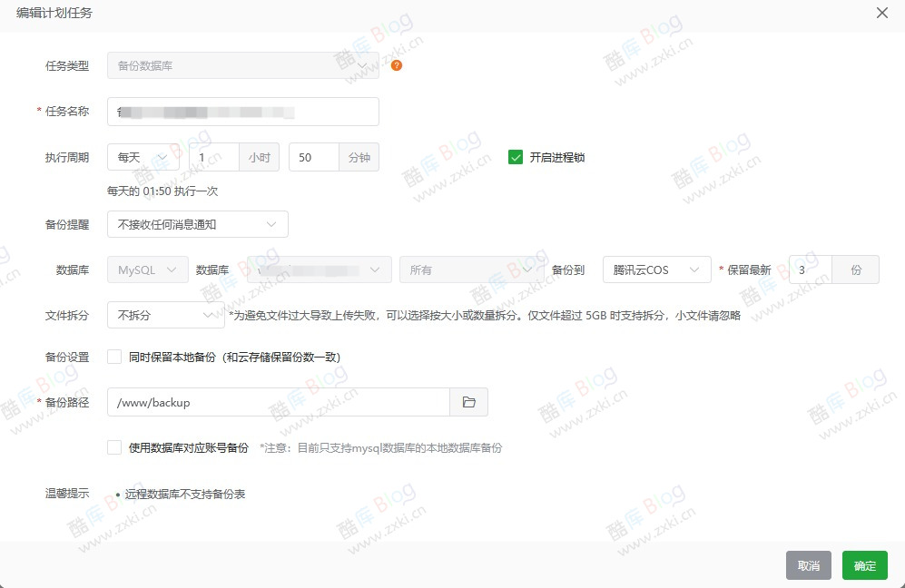Viewport: 905px width, 588px height.
Task: Browse folders for the backup path
Action: (x=468, y=402)
